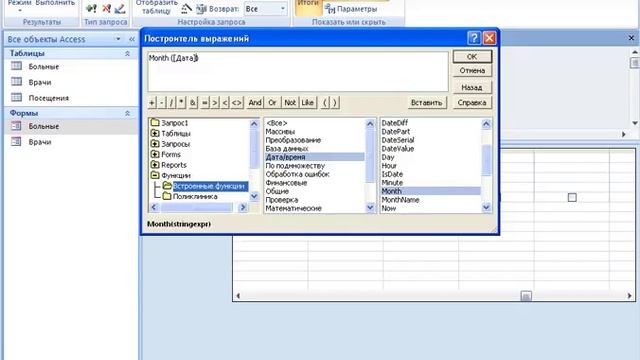Expand the Запросы tree node
This screenshot has width=640, height=360.
(x=155, y=144)
